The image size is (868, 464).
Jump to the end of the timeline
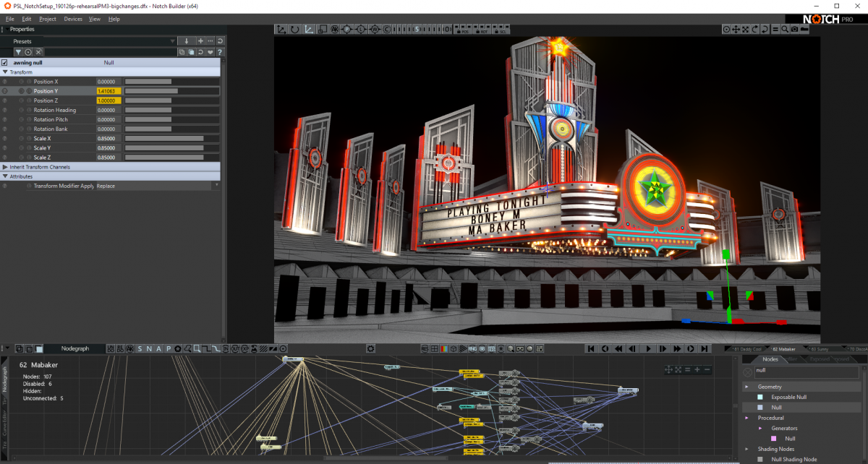point(704,348)
